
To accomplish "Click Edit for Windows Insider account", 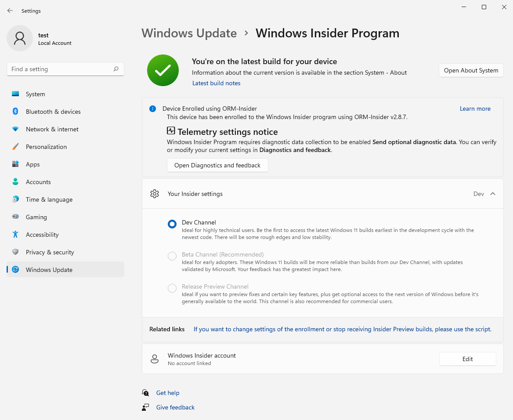I will [x=467, y=359].
